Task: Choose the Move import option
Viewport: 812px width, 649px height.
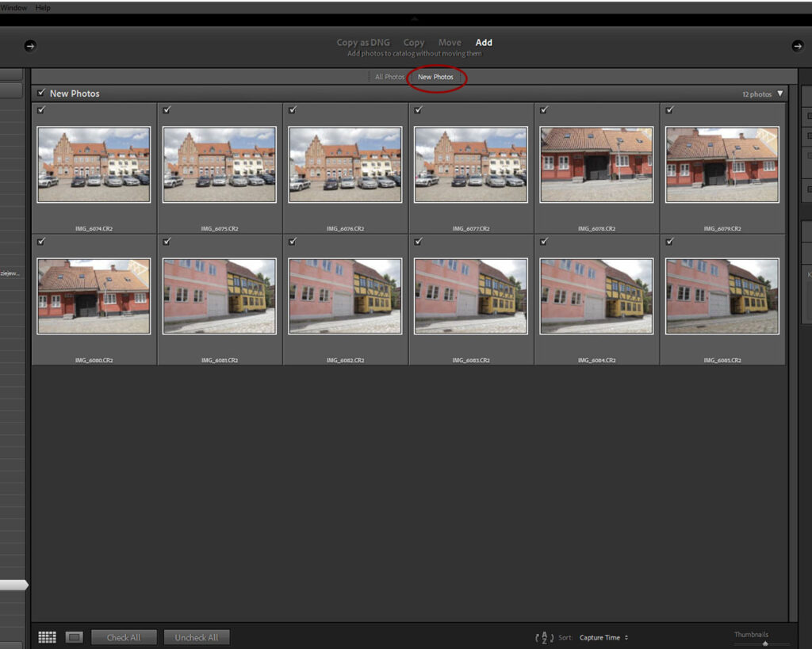Action: point(450,43)
